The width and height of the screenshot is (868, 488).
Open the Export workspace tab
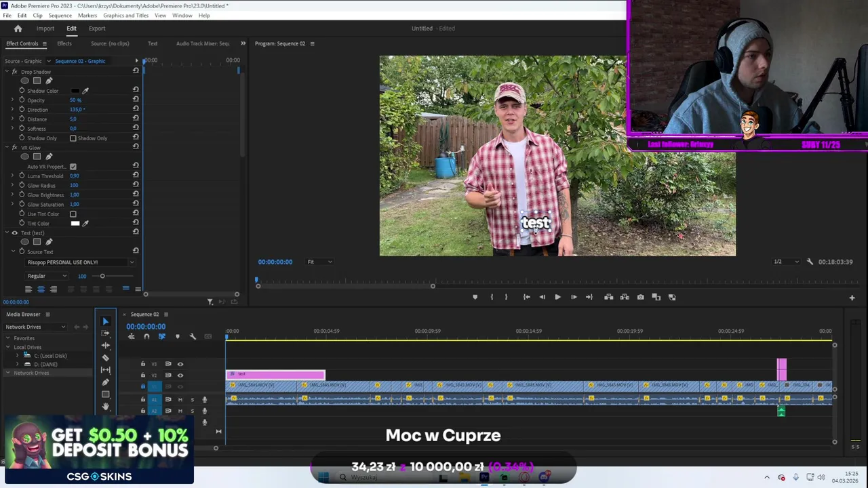coord(97,28)
